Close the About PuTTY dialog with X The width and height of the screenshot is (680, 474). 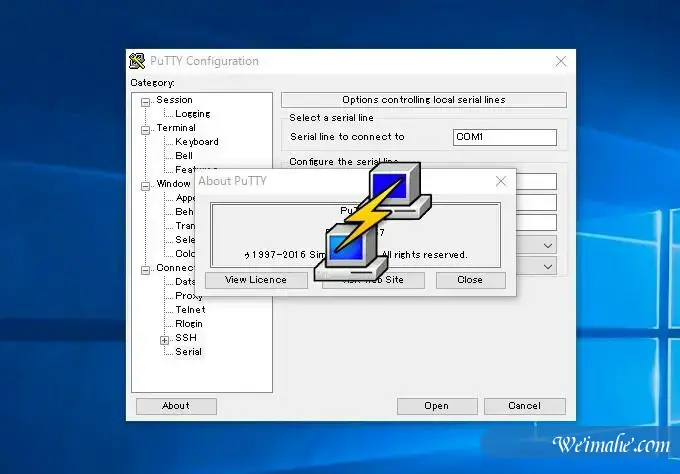point(501,181)
